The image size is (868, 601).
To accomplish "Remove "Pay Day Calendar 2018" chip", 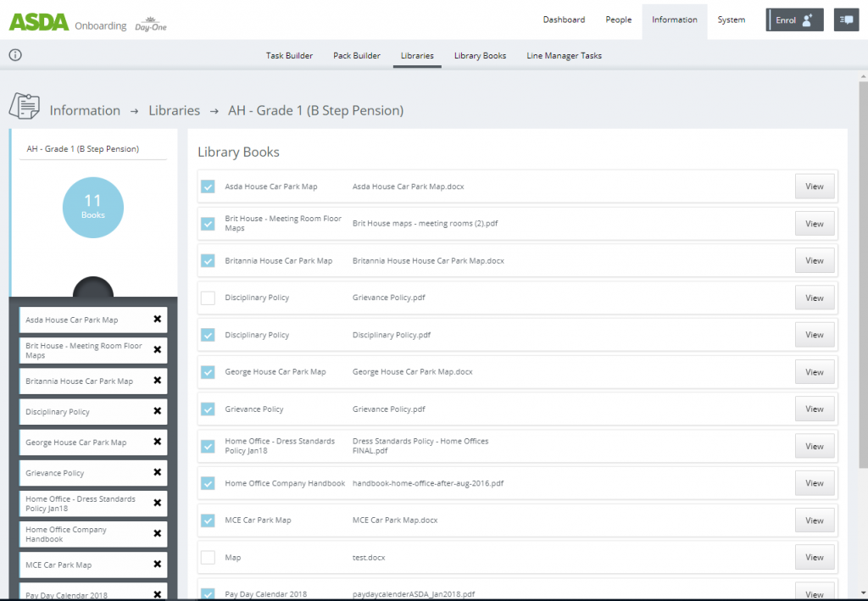I will pyautogui.click(x=156, y=593).
